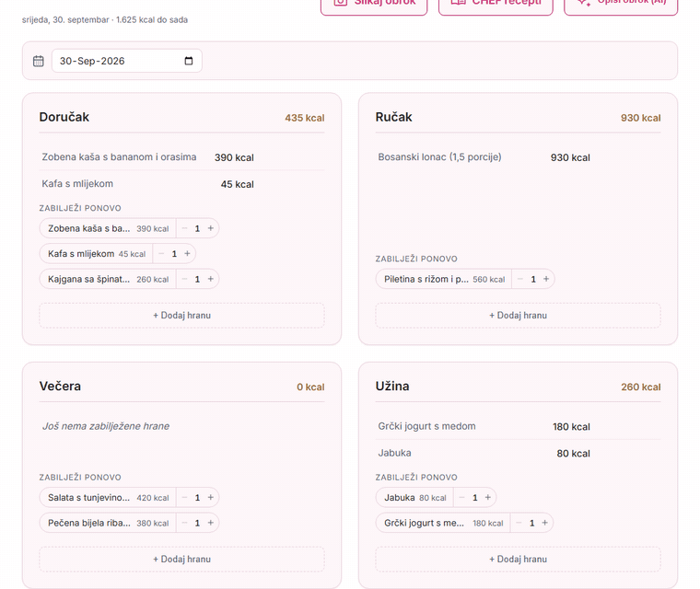Screen dimensions: 700x589
Task: Open the date picker calendar icon inside date field
Action: [x=189, y=61]
